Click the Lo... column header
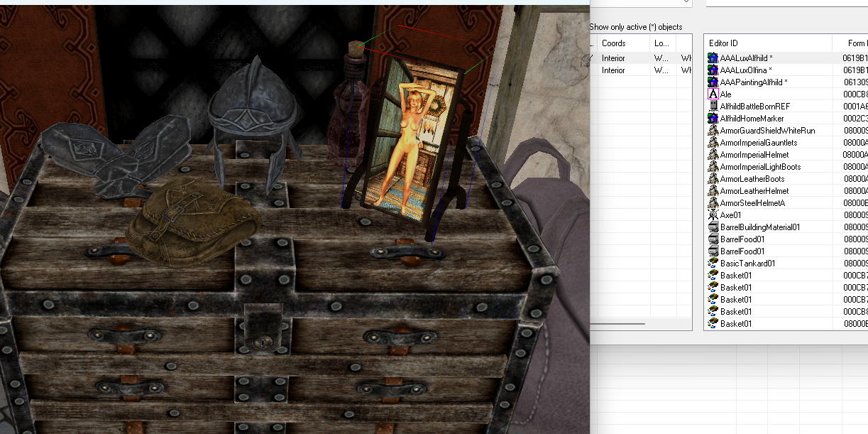The height and width of the screenshot is (434, 868). (663, 43)
